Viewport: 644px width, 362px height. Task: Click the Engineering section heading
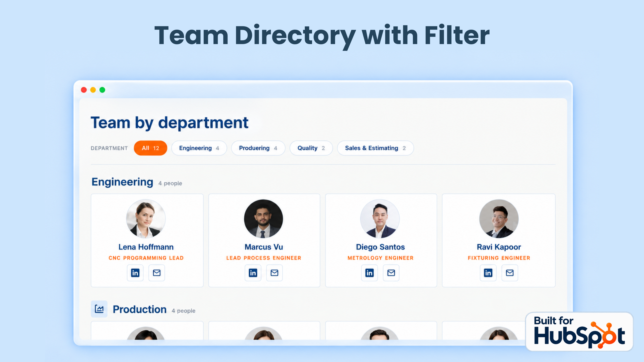122,182
